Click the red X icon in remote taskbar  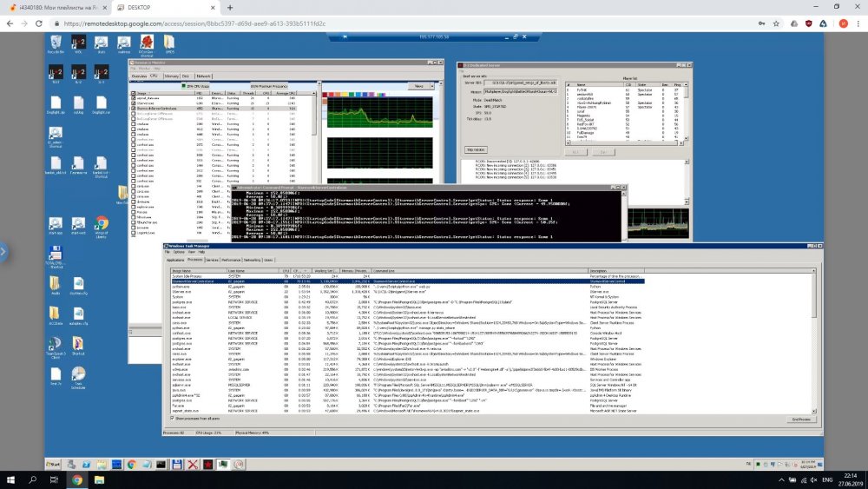pos(192,464)
